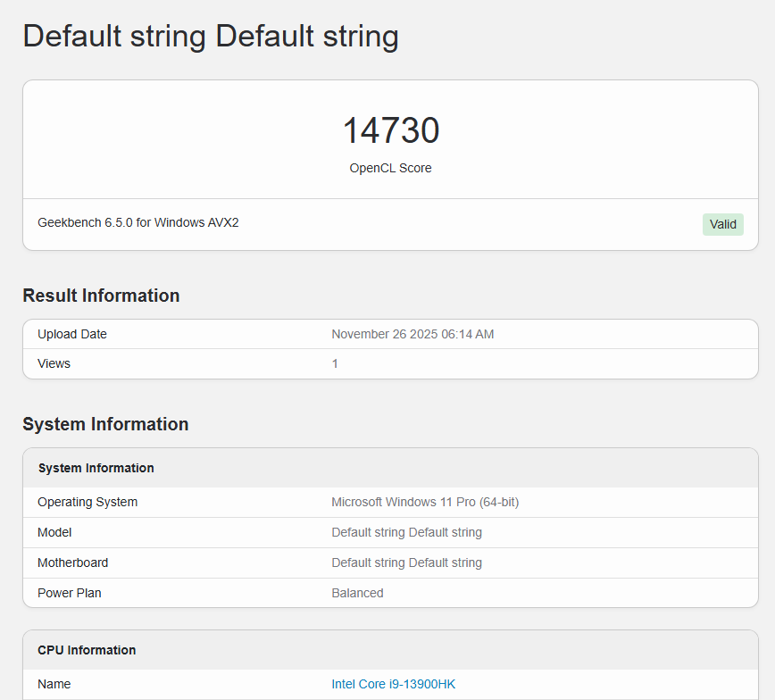Click Geekbench 6.5.0 for Windows AVX2 text
This screenshot has width=775, height=700.
pyautogui.click(x=137, y=222)
